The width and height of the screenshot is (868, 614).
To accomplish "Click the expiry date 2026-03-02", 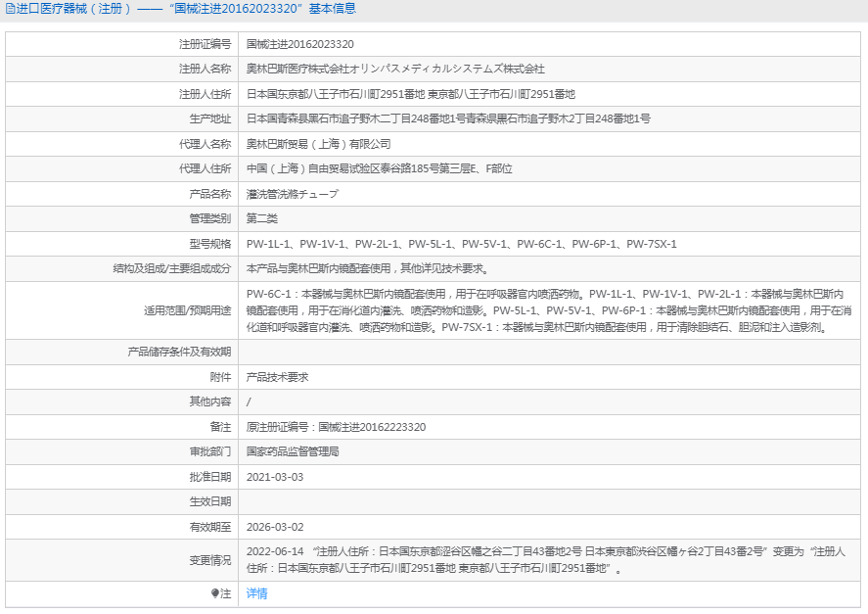I will (x=275, y=527).
